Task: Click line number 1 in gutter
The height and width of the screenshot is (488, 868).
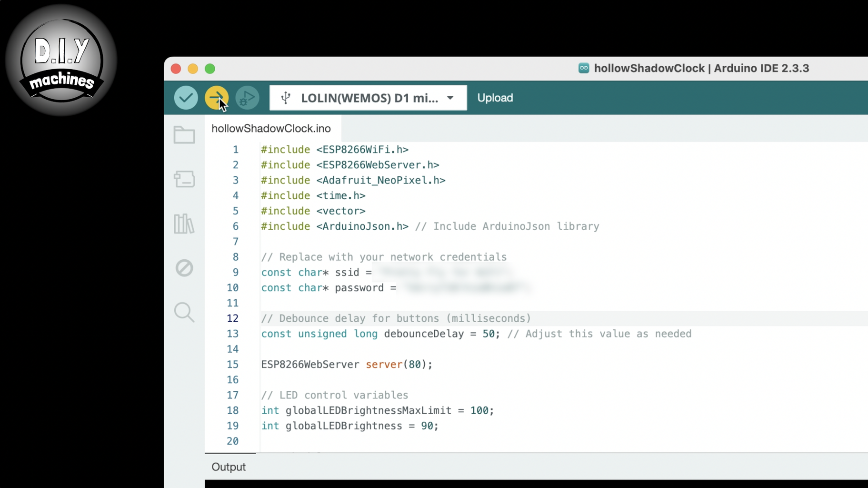Action: tap(236, 150)
